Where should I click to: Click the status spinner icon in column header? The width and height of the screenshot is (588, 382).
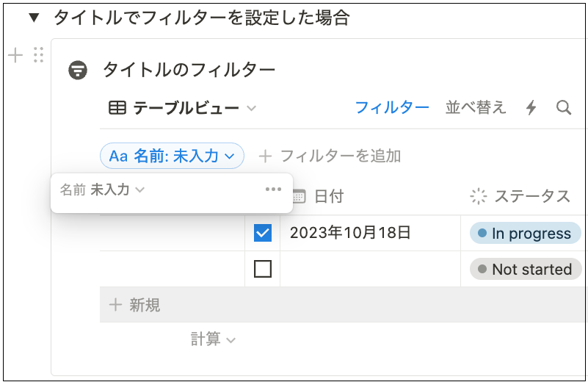479,196
